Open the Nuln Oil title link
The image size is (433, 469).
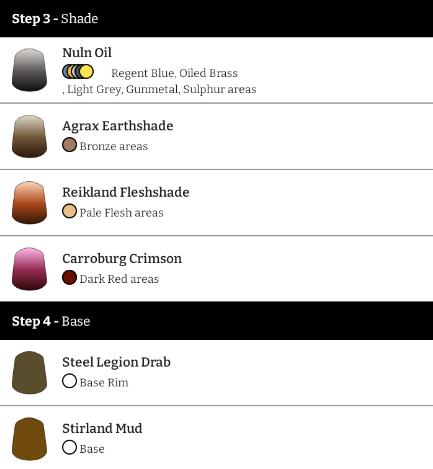(x=87, y=53)
